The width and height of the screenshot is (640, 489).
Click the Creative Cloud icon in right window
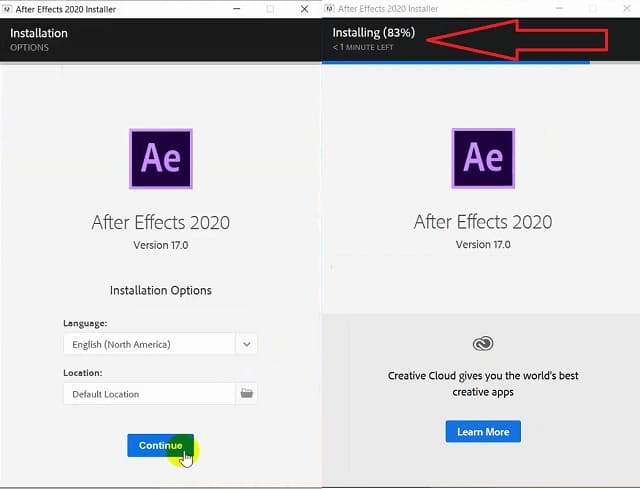click(x=483, y=343)
